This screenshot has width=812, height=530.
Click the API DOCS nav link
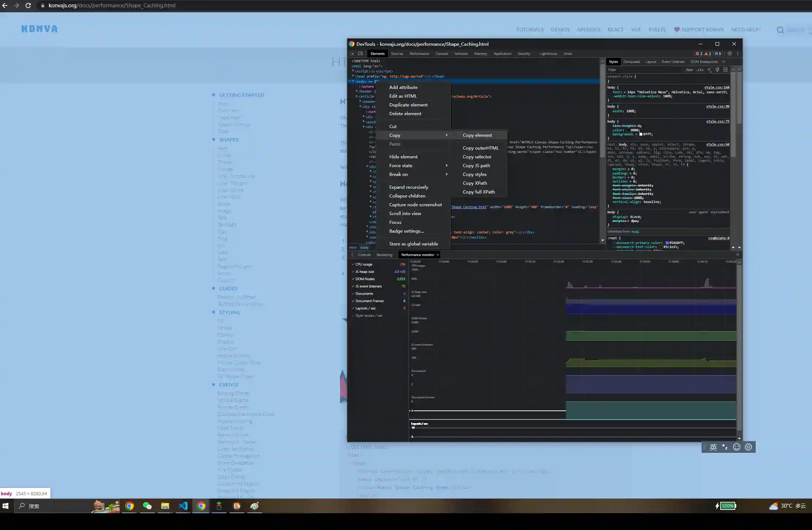588,30
